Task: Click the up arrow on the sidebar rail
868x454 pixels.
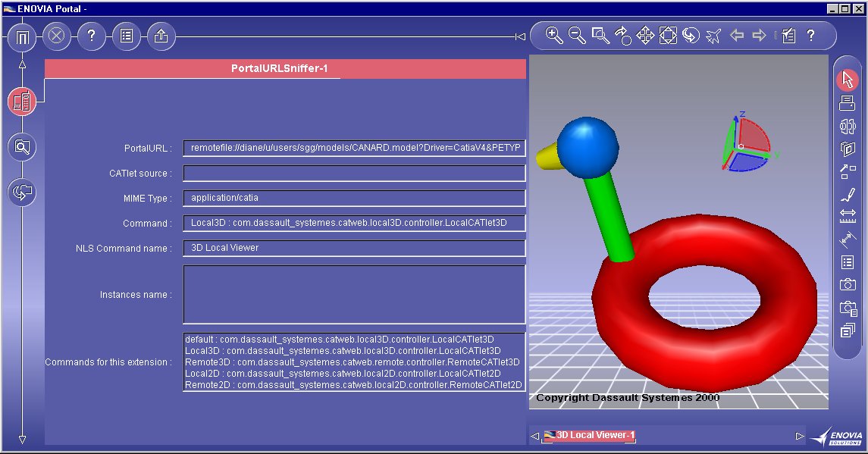Action: point(22,64)
